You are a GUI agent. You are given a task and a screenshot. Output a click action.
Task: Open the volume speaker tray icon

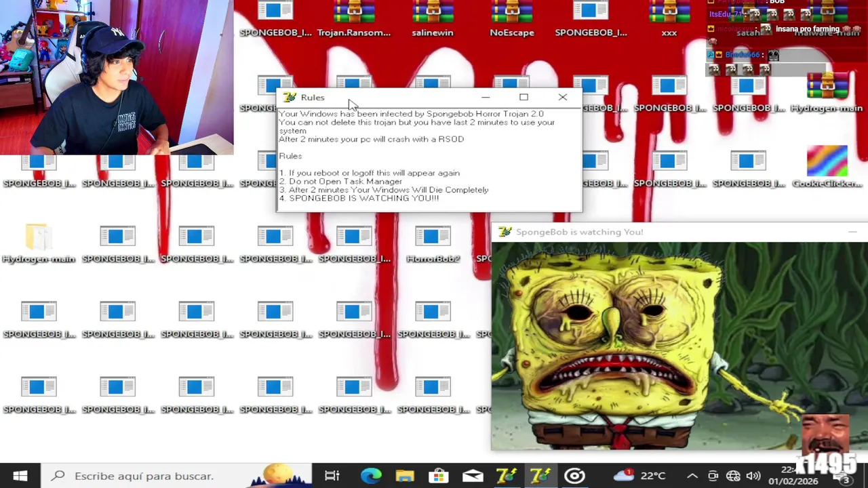pos(753,476)
